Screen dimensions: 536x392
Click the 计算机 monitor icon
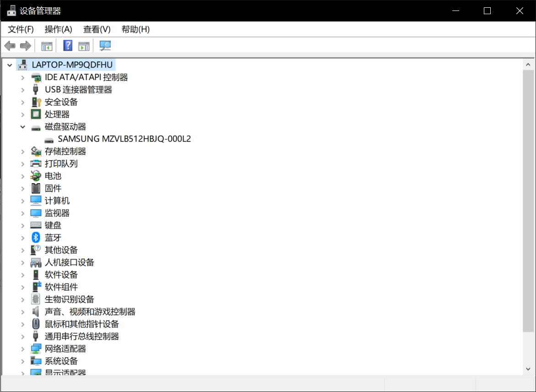coord(36,201)
